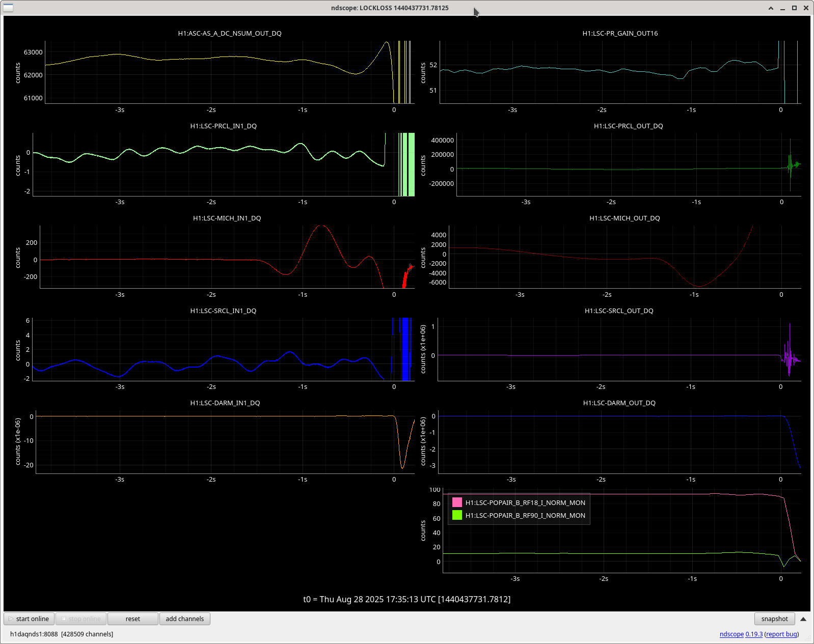Open the ndscope hyperlink

[731, 634]
